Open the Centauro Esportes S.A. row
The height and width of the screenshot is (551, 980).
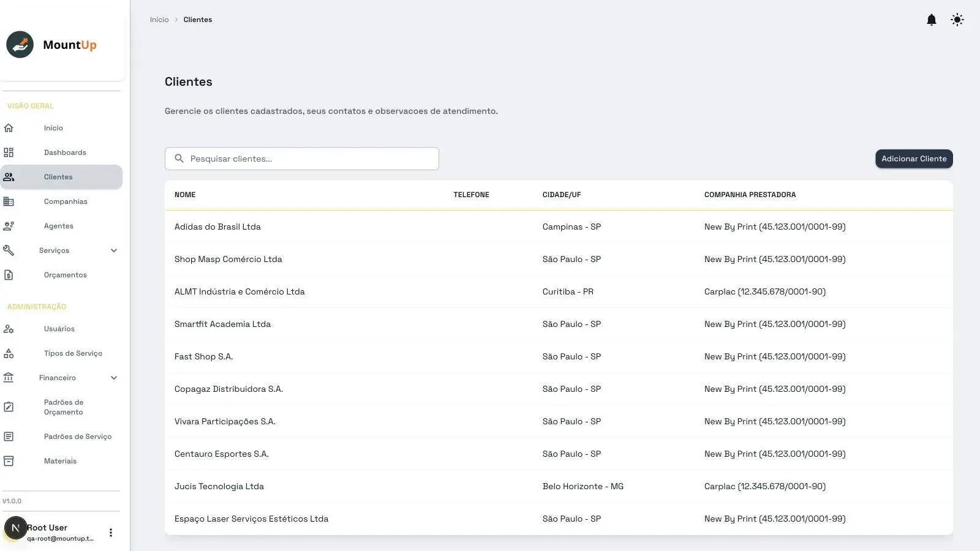(559, 454)
